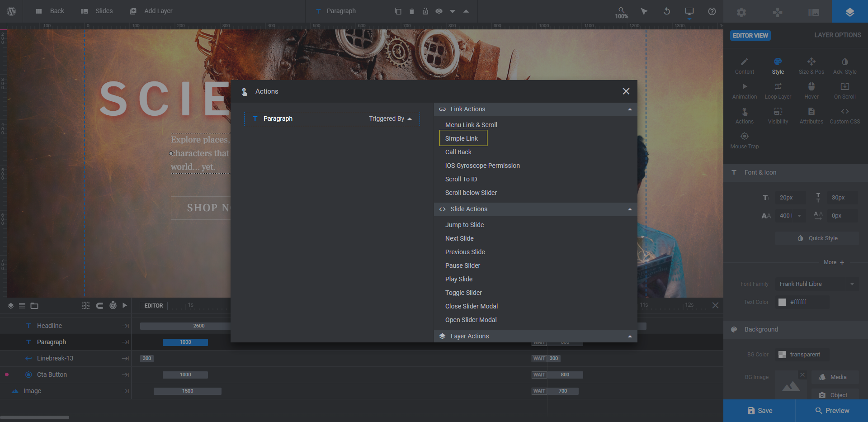Screen dimensions: 868x422
Task: Choose the Toggle Slider action
Action: click(463, 293)
